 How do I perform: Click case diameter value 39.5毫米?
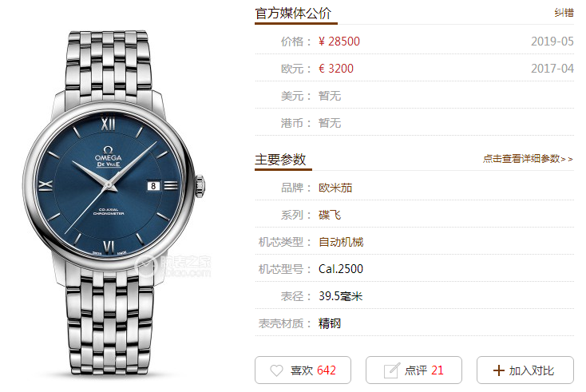[340, 296]
